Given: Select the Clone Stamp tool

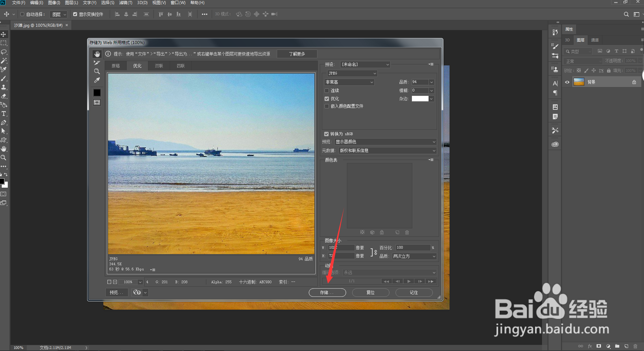Looking at the screenshot, I should click(x=4, y=87).
